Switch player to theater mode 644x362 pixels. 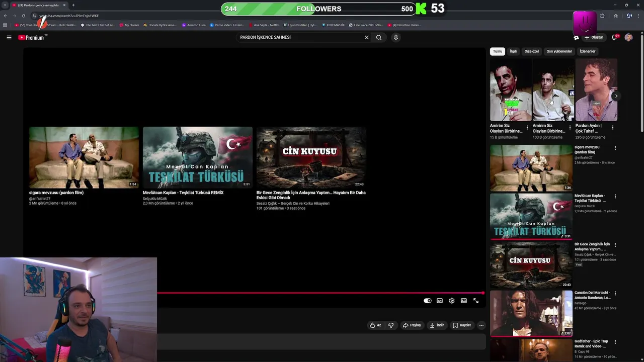click(x=464, y=301)
